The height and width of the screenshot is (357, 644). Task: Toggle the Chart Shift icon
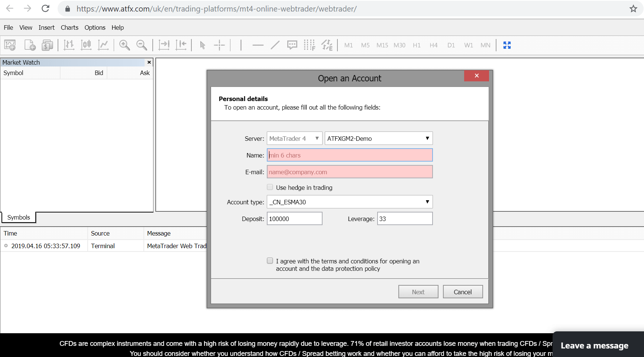181,45
